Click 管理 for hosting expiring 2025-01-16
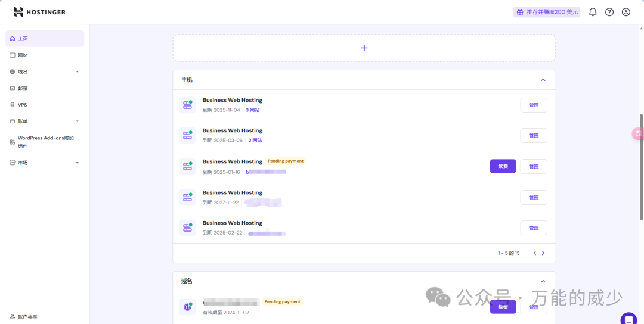Screen dimensions: 644x324 point(534,166)
